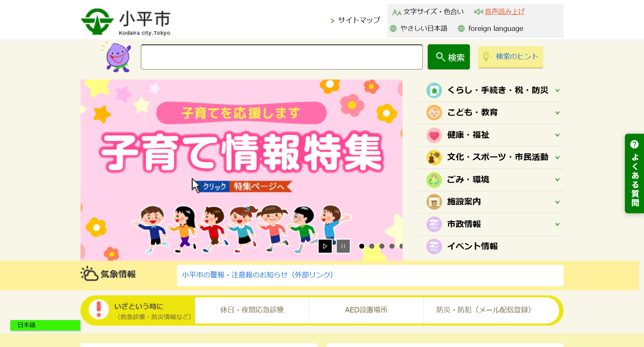The height and width of the screenshot is (347, 644).
Task: Click the green 検索 search button
Action: (449, 57)
